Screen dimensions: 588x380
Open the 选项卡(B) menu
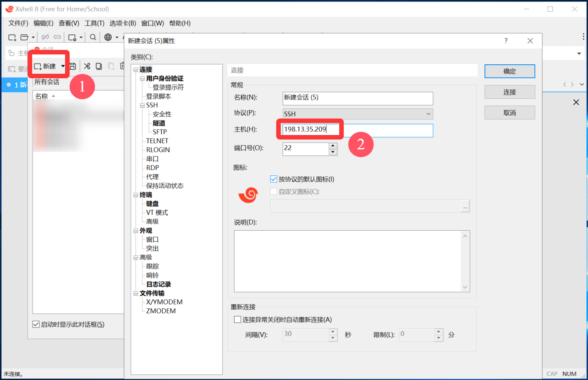pyautogui.click(x=123, y=23)
